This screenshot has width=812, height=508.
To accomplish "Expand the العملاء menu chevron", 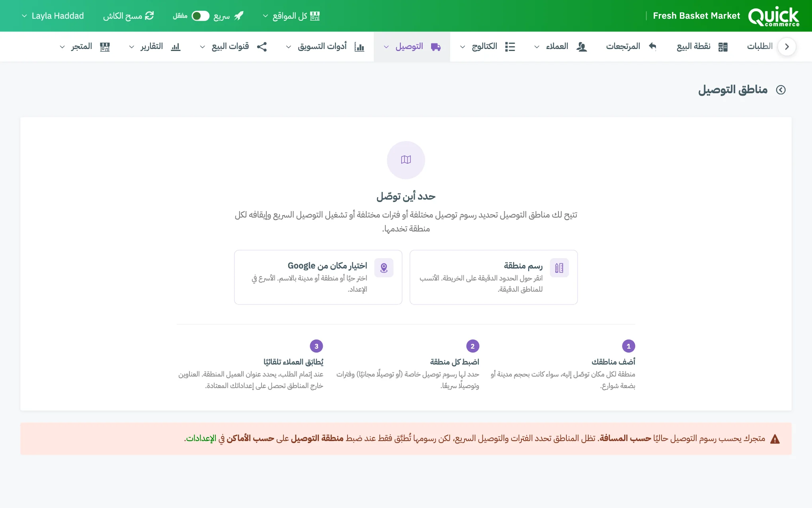I will (x=537, y=47).
